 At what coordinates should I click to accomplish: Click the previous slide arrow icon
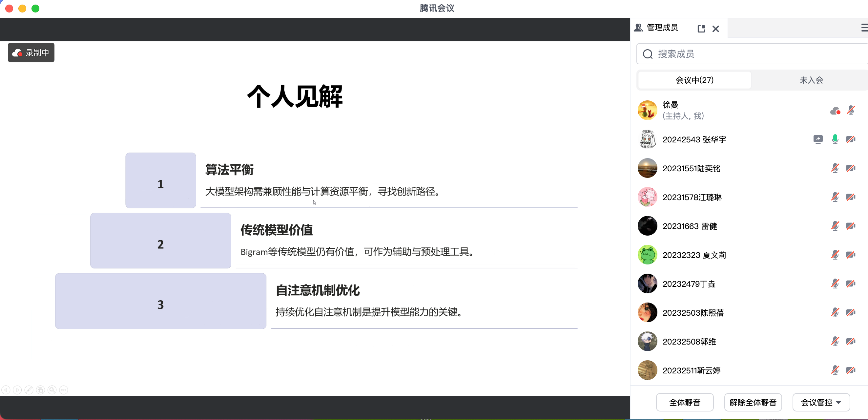(x=6, y=390)
